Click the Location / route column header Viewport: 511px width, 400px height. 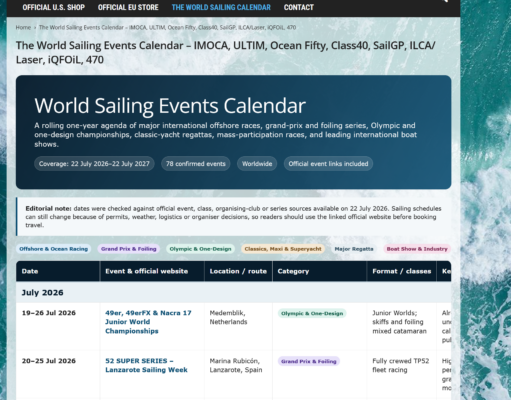coord(238,271)
